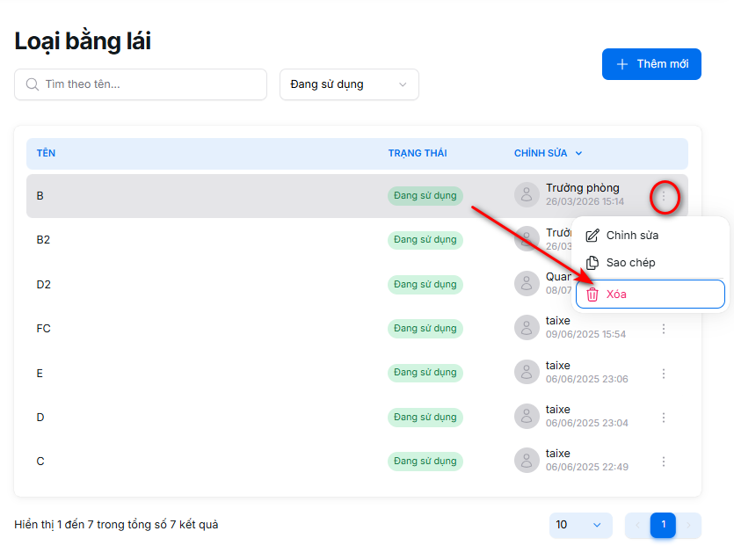734x560 pixels.
Task: Click the next page arrow
Action: coord(689,526)
